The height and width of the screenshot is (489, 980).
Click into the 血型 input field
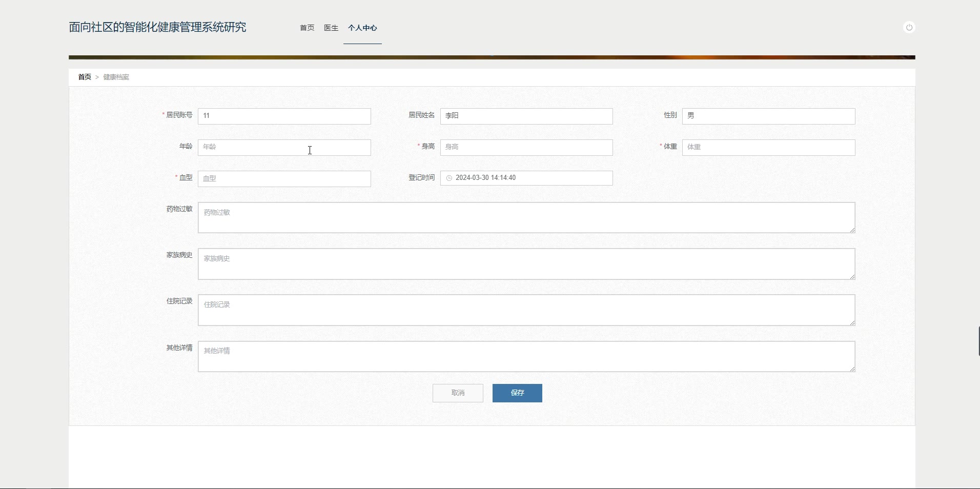pos(284,178)
